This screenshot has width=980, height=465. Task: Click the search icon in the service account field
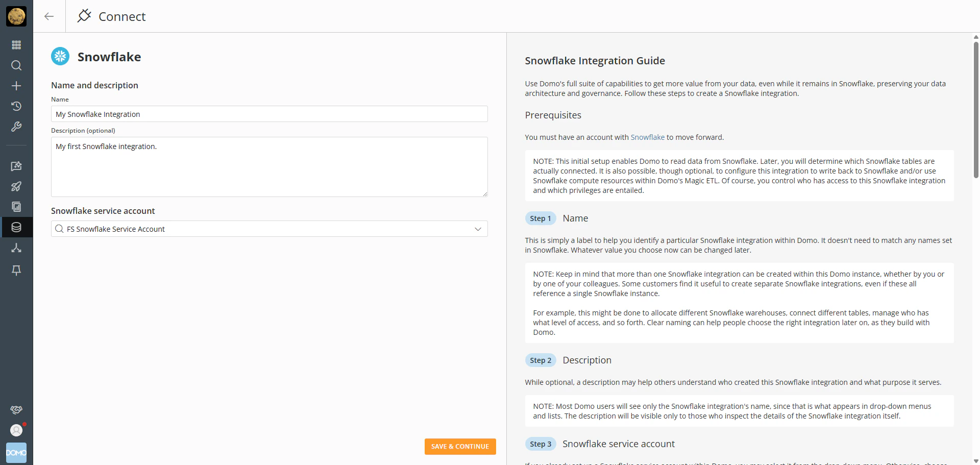click(x=60, y=229)
